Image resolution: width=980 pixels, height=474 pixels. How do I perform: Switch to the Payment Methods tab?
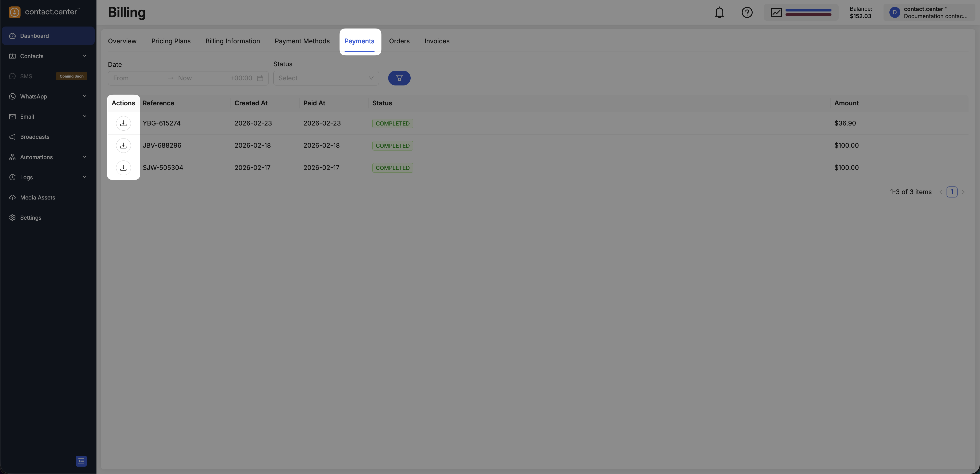click(x=302, y=41)
